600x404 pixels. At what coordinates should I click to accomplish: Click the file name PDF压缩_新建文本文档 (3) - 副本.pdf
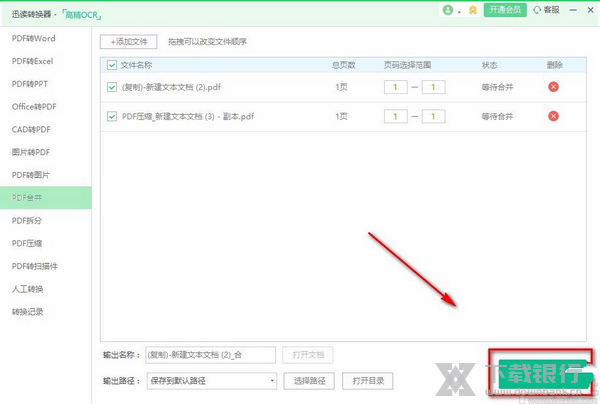point(188,116)
